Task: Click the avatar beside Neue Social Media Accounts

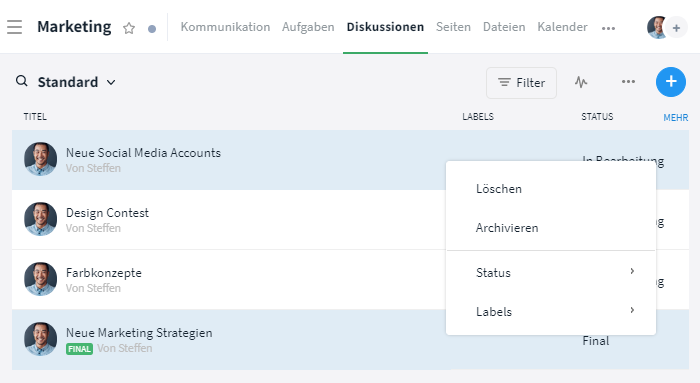Action: [41, 159]
